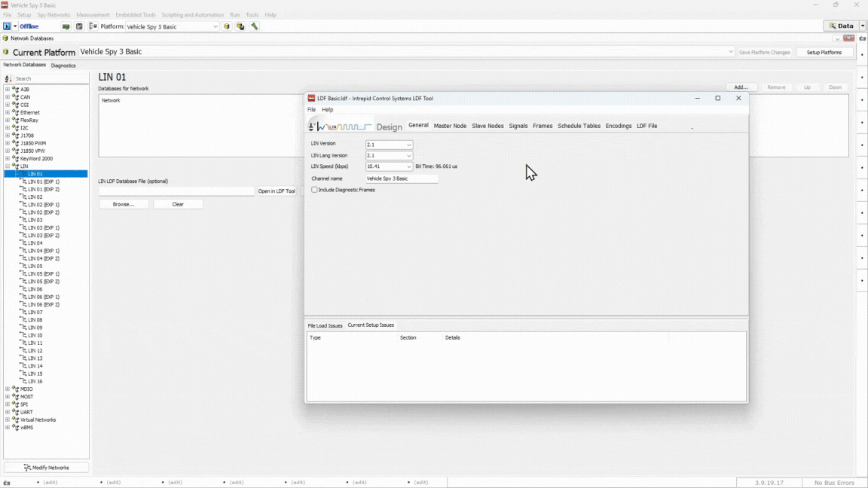This screenshot has width=868, height=488.
Task: Open the Diagnostics tab
Action: point(63,66)
